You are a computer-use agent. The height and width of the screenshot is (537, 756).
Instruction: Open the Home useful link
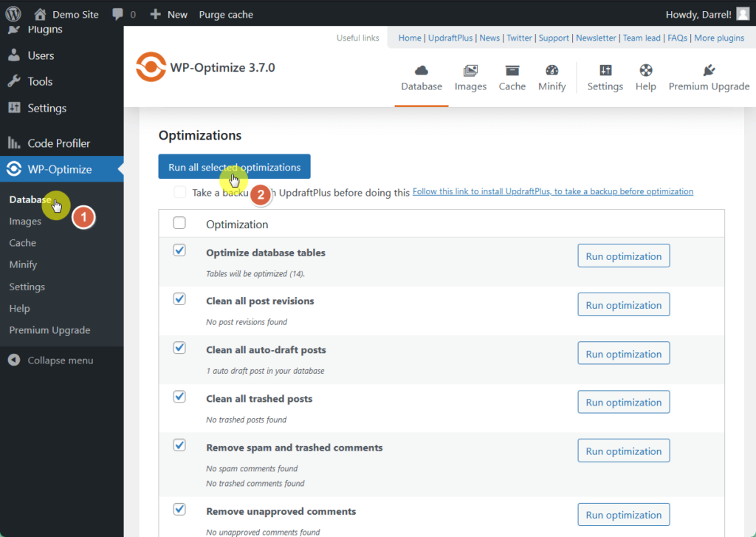tap(410, 38)
